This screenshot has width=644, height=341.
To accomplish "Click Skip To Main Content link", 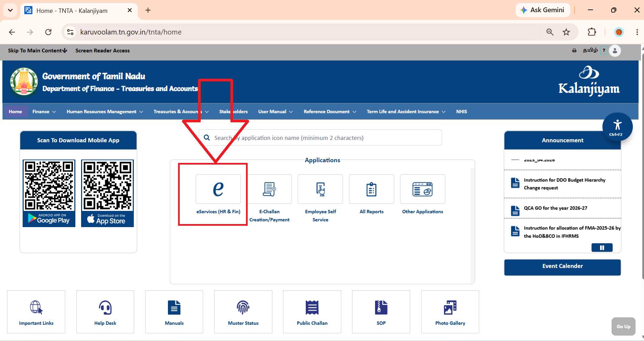I will click(38, 50).
